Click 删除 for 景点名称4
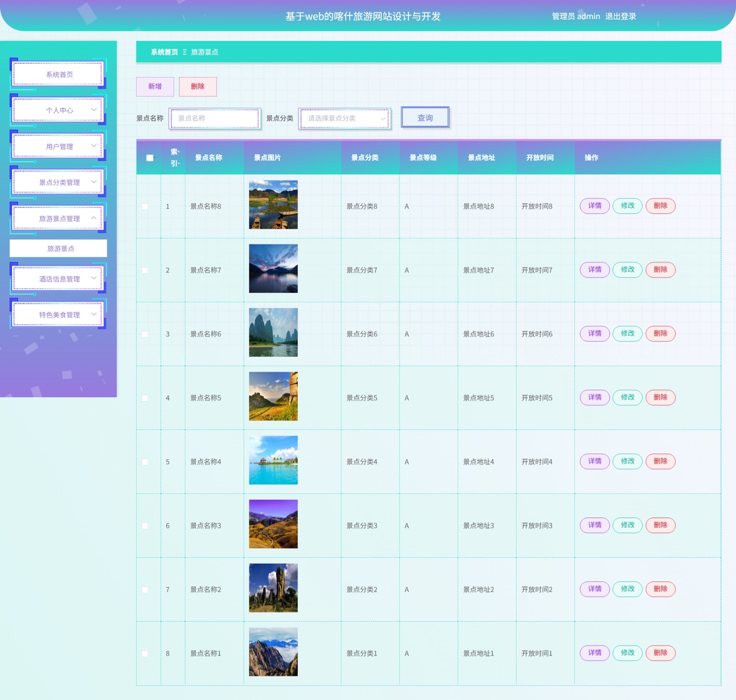 [660, 462]
